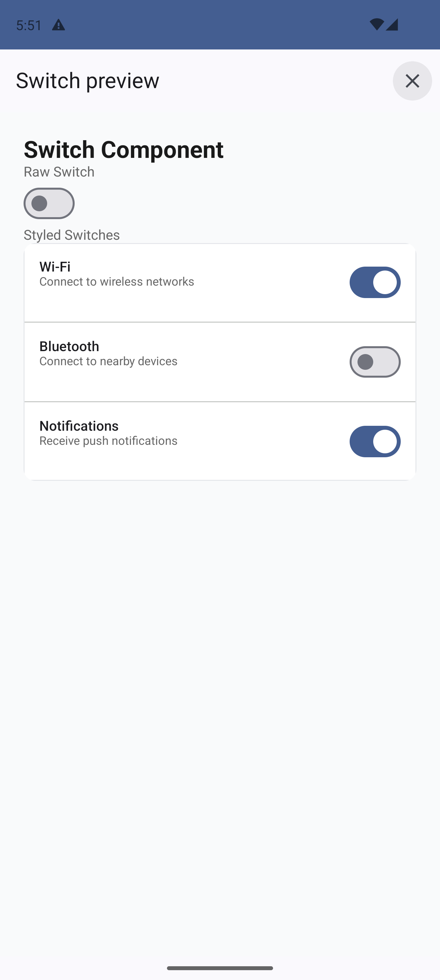This screenshot has width=440, height=980.
Task: Tap 'Receive push notifications' description
Action: [x=108, y=441]
